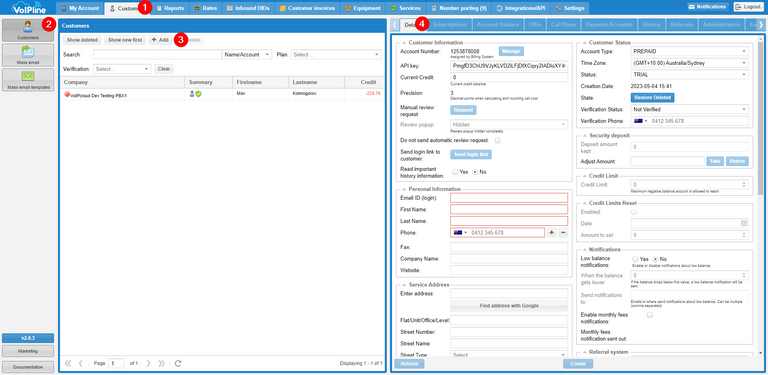Open the Number porting (9) tab

pyautogui.click(x=459, y=8)
